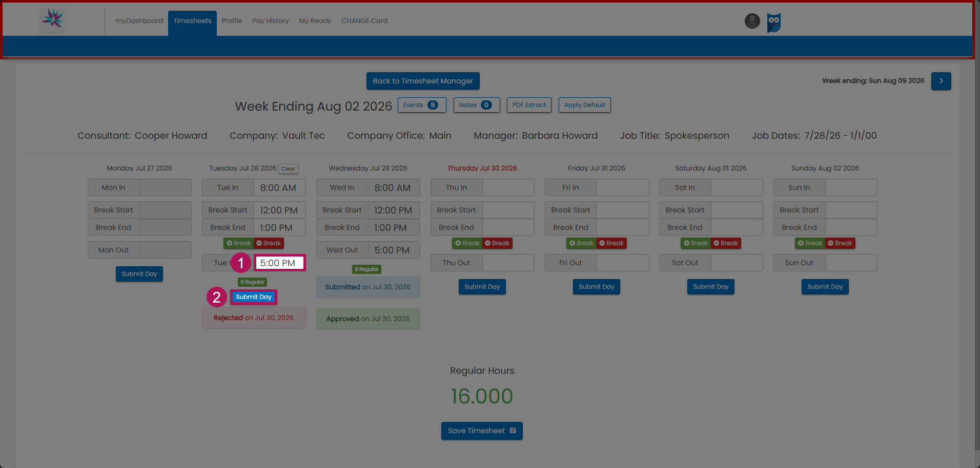This screenshot has width=980, height=468.
Task: Add a break on Sunday (green Break)
Action: click(x=810, y=243)
